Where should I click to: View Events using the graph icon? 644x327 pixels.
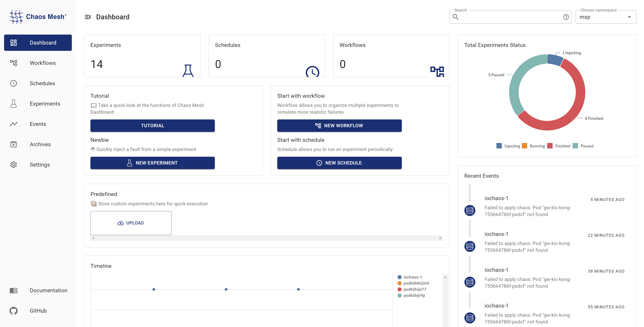click(14, 124)
